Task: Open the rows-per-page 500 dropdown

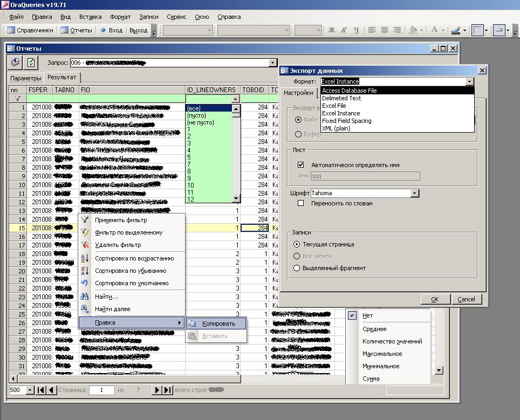Action: coord(30,390)
